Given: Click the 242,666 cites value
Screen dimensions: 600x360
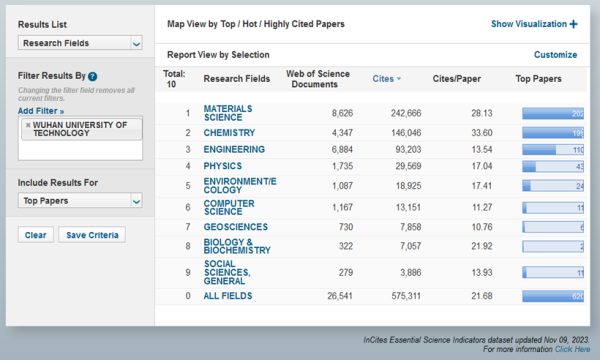Looking at the screenshot, I should 406,113.
